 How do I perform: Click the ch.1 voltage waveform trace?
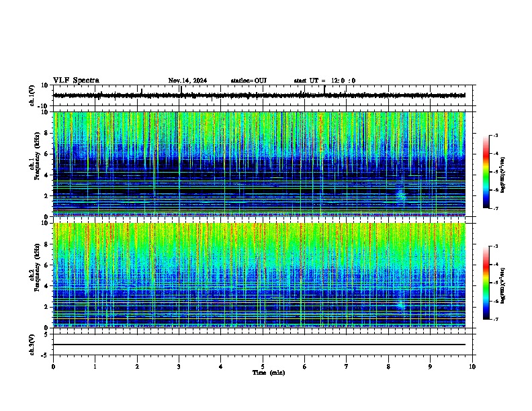pyautogui.click(x=259, y=95)
